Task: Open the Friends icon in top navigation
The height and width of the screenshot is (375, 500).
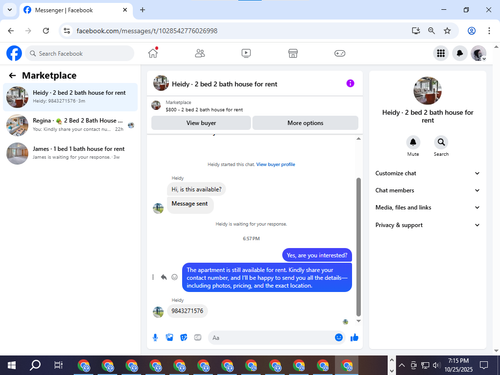Action: [x=200, y=53]
